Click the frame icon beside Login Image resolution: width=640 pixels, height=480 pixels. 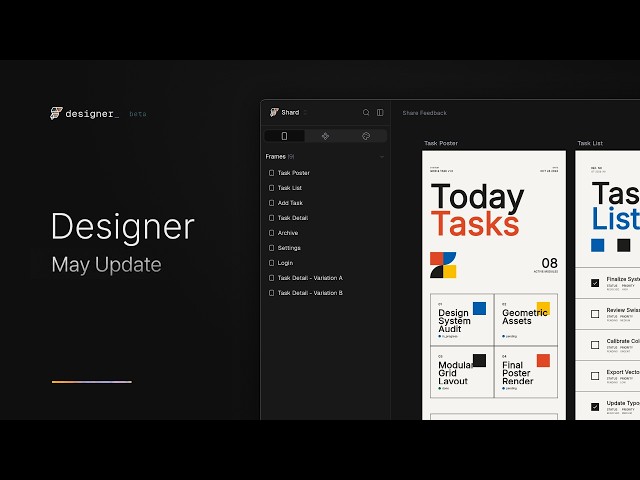(x=271, y=263)
